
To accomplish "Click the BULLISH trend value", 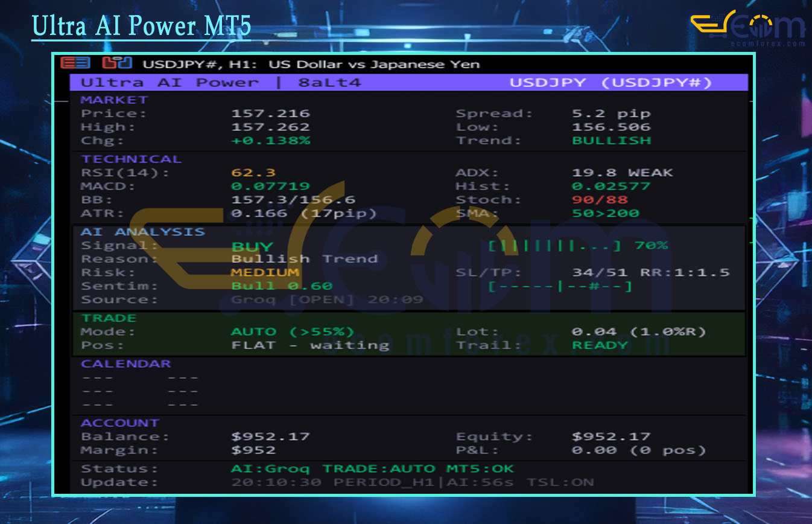I will [x=611, y=140].
